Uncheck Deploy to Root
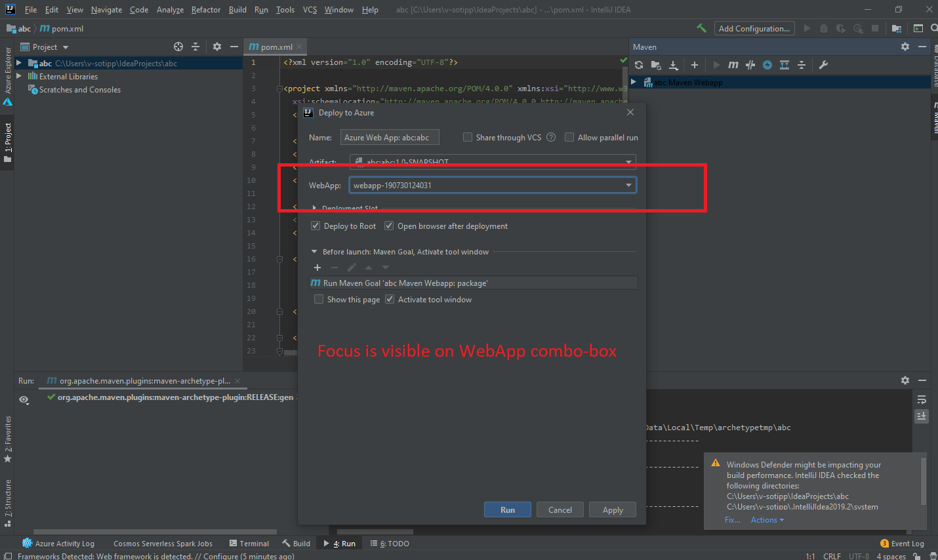The height and width of the screenshot is (560, 938). [x=316, y=226]
